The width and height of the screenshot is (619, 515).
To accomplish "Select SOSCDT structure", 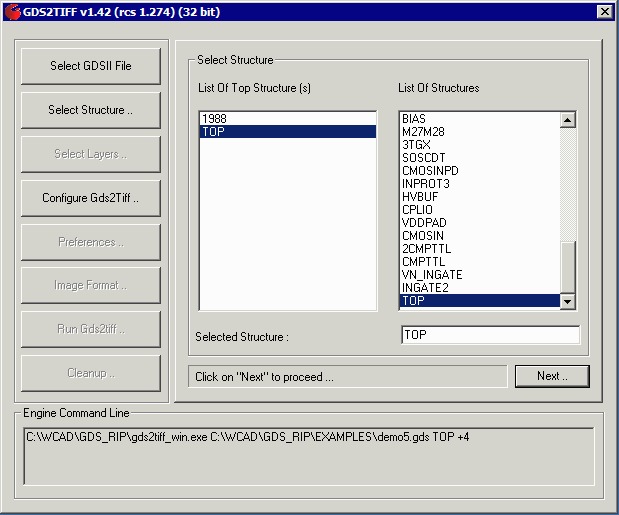I will (480, 157).
